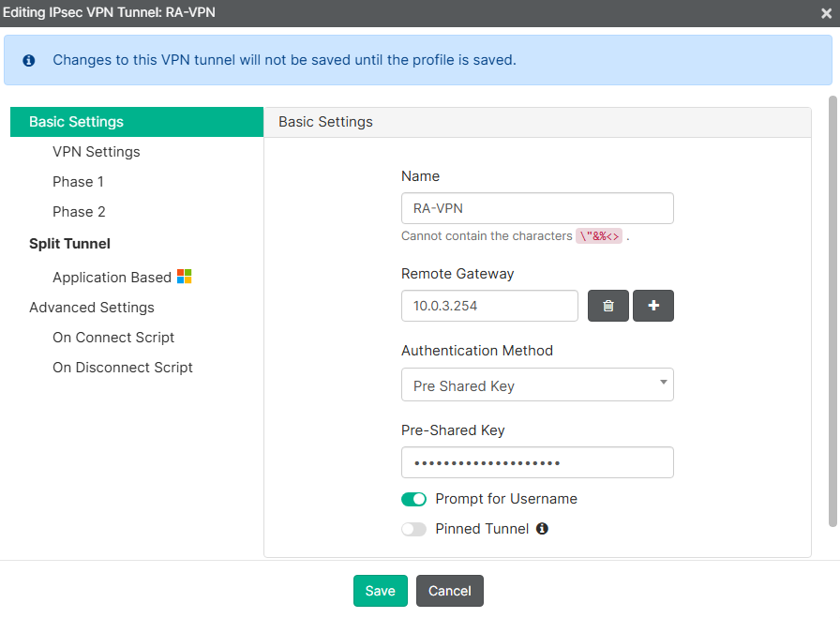Viewport: 840px width, 618px height.
Task: Disable Prompt for Username
Action: pyautogui.click(x=413, y=499)
